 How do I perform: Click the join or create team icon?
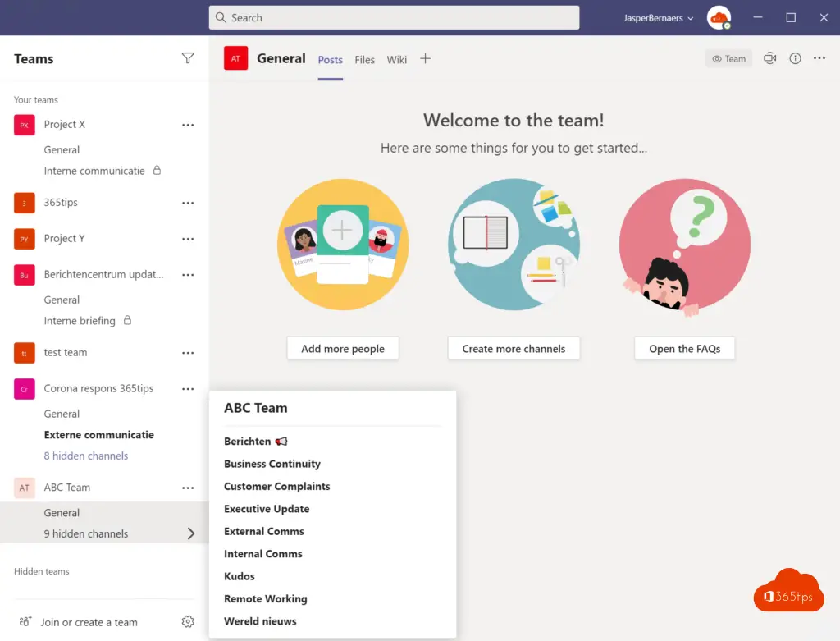click(25, 621)
